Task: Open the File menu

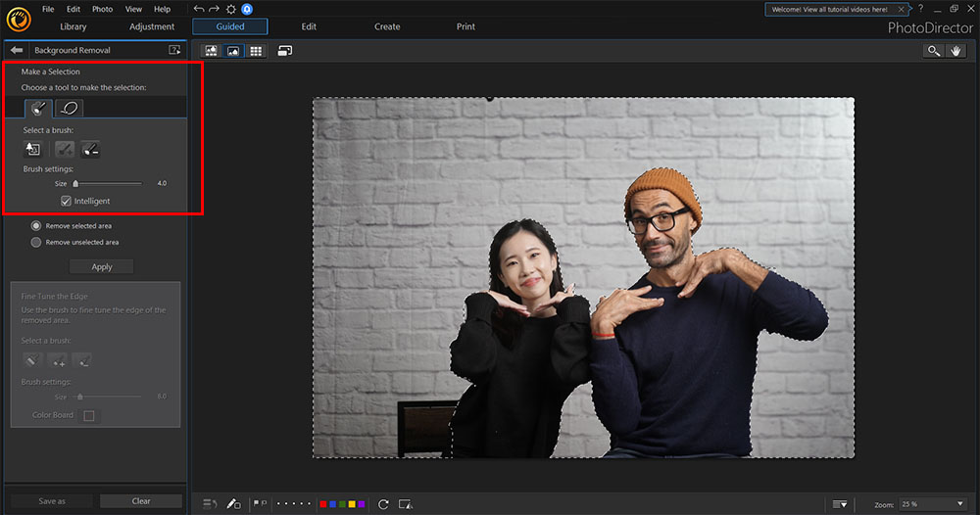Action: coord(48,9)
